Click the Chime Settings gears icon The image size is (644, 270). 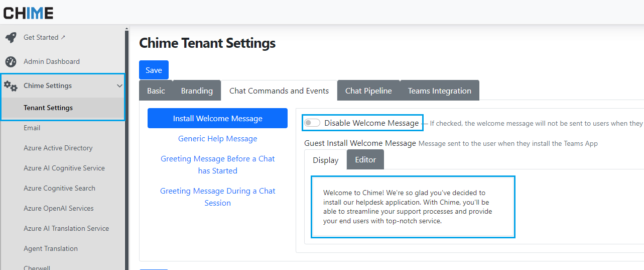coord(11,86)
